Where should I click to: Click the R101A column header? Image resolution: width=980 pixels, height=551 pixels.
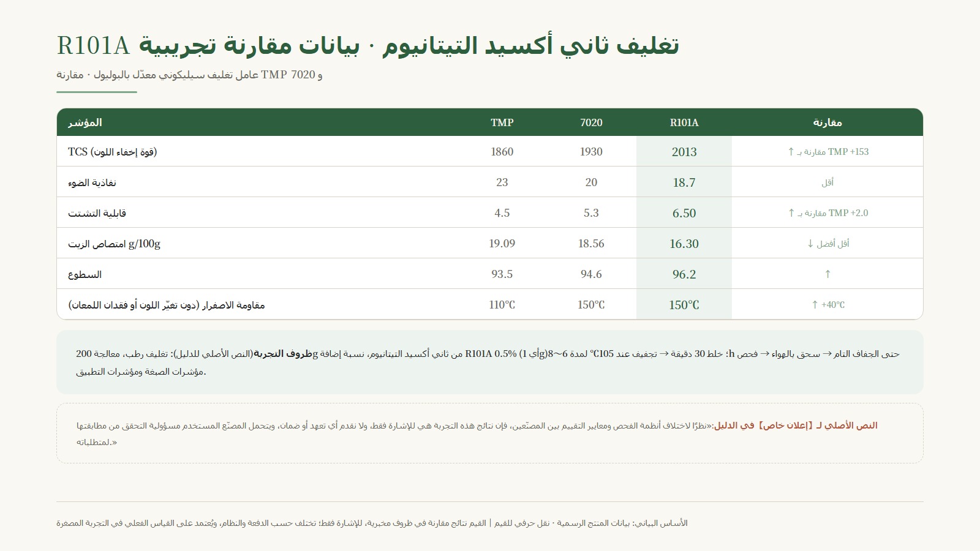pyautogui.click(x=684, y=122)
